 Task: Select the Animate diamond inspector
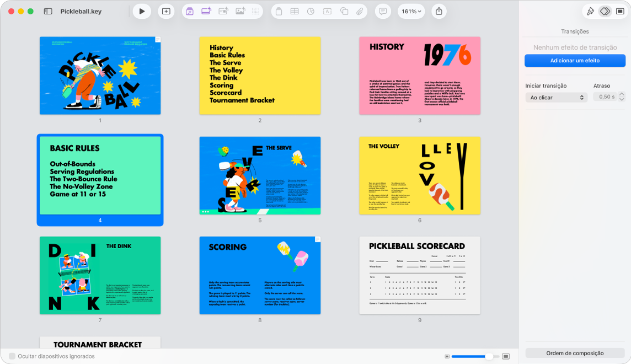605,11
